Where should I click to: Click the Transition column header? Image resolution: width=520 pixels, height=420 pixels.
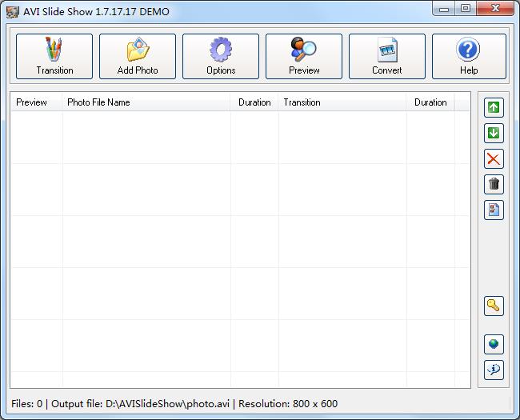[x=342, y=102]
